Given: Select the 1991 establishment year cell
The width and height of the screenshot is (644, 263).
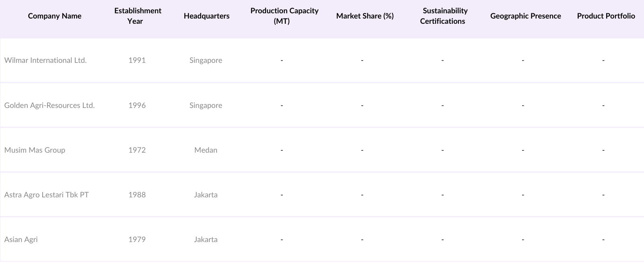Looking at the screenshot, I should click(137, 60).
